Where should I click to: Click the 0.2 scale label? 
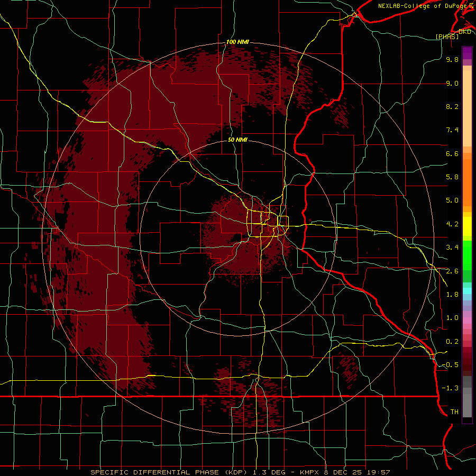tap(452, 342)
